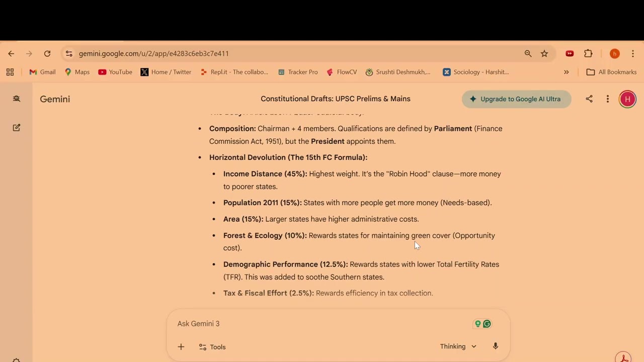Screen dimensions: 644x362
Task: Click the Area (15%) heading
Action: click(244, 219)
